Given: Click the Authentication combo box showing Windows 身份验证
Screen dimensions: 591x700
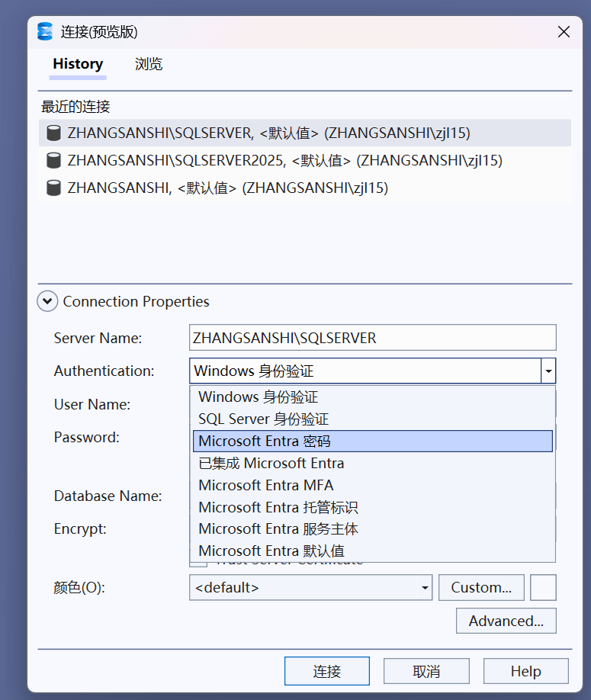Looking at the screenshot, I should coord(373,371).
